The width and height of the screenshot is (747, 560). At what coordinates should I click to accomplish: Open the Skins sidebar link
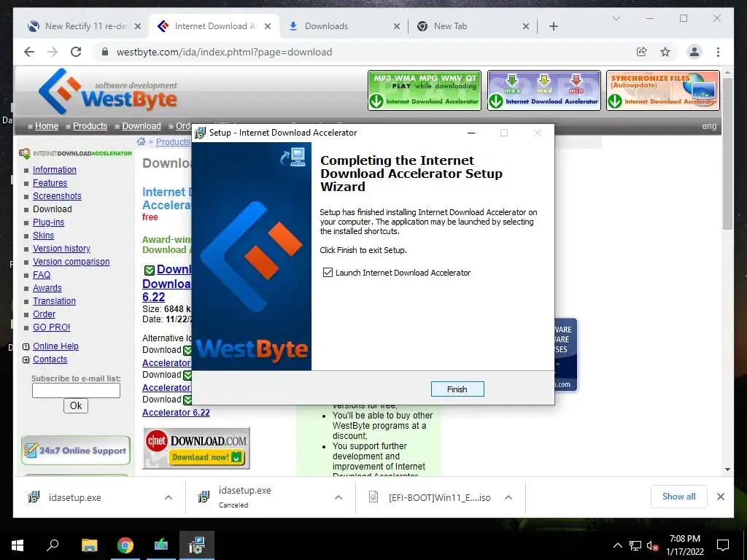click(x=43, y=236)
